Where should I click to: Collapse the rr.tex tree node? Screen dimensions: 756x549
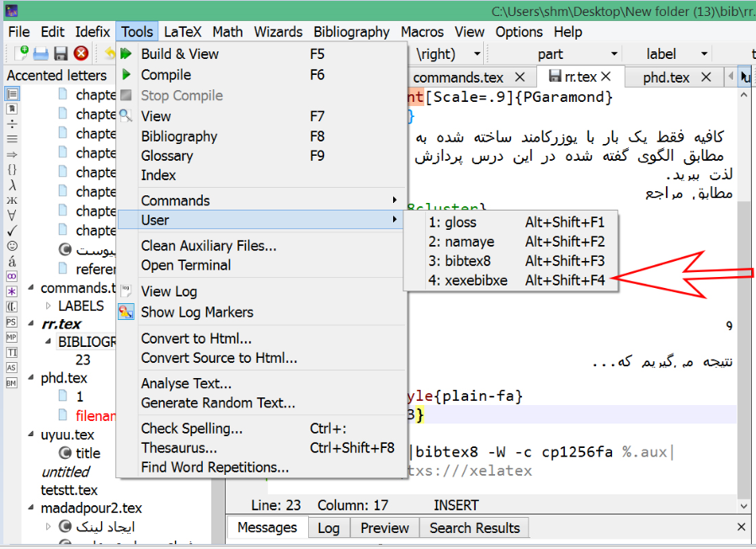pyautogui.click(x=32, y=324)
